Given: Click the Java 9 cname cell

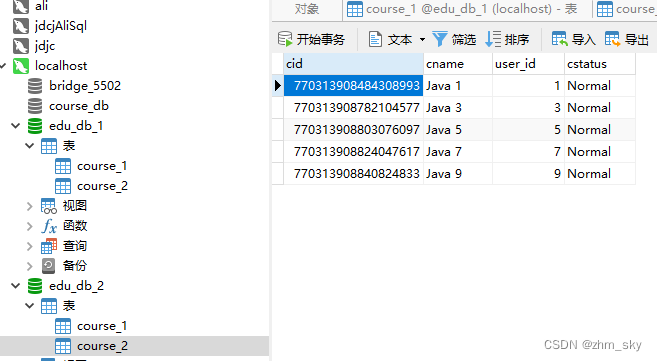Looking at the screenshot, I should (x=458, y=173).
